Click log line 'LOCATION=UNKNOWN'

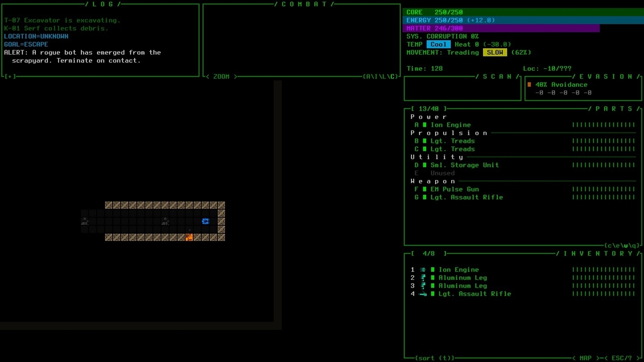click(36, 36)
